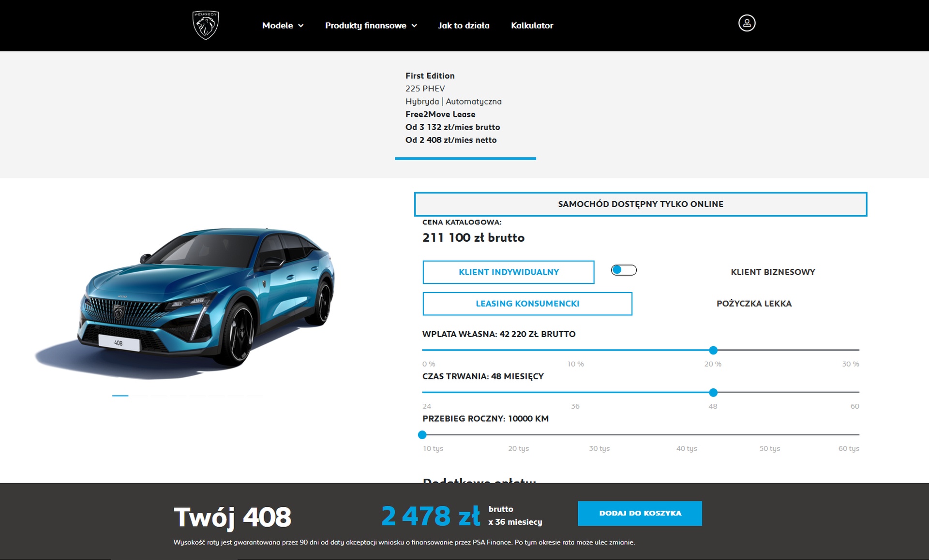Screen dimensions: 929x560
Task: Click the 30 % down payment label
Action: tap(850, 364)
